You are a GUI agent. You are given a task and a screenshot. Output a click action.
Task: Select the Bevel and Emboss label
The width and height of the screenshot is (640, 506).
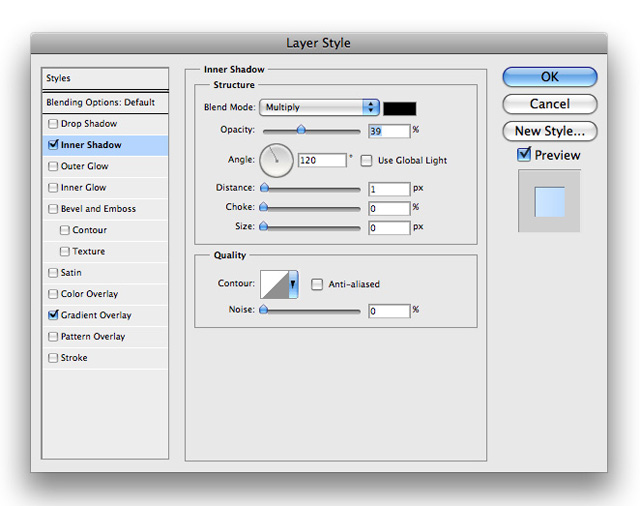coord(98,209)
